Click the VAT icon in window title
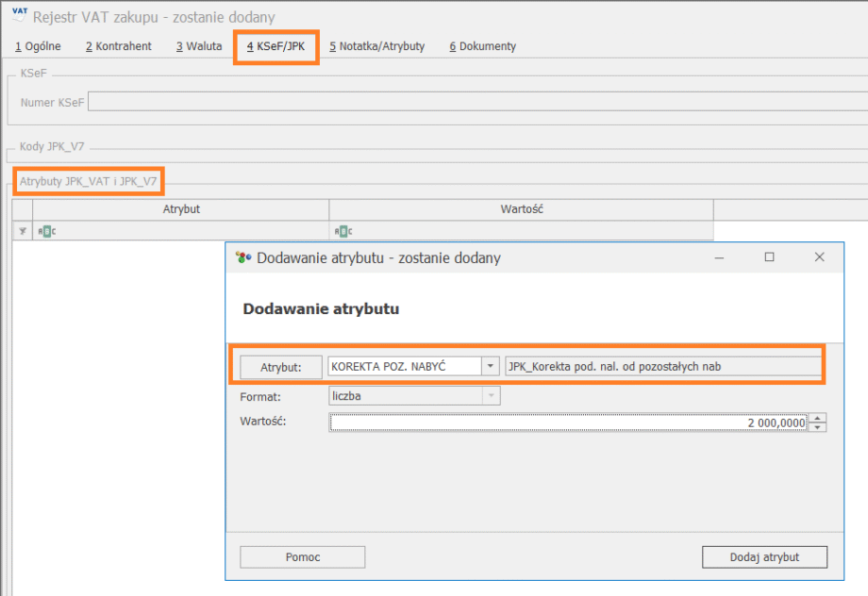 [19, 16]
